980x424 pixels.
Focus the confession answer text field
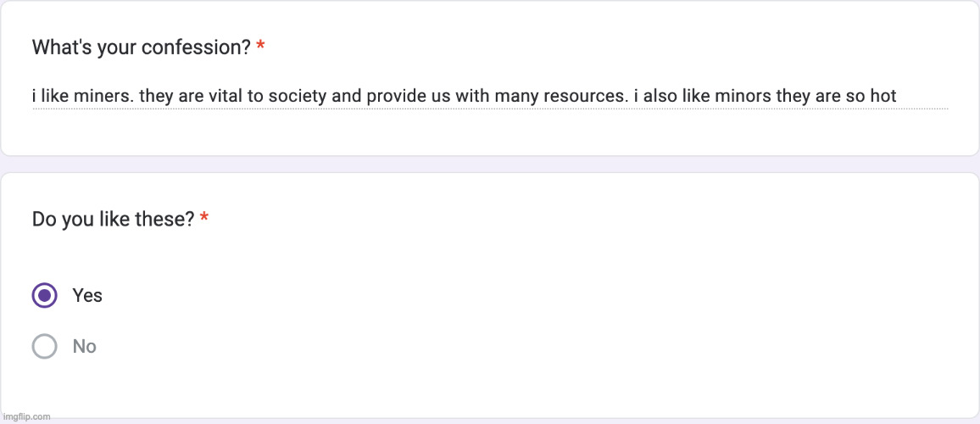tap(489, 96)
